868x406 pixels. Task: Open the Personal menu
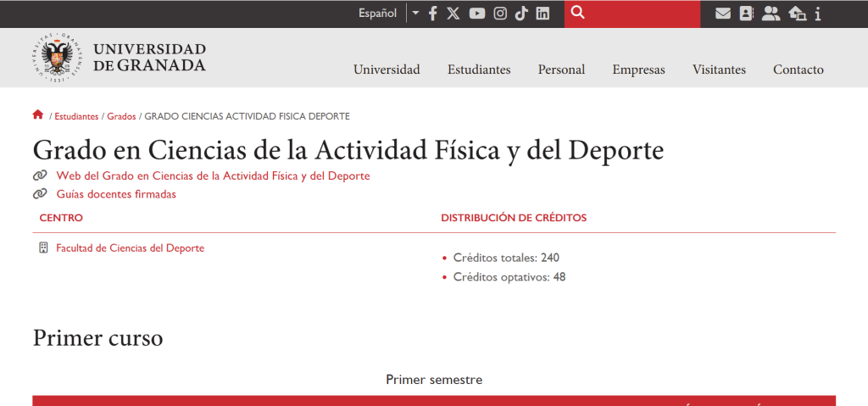click(x=561, y=70)
